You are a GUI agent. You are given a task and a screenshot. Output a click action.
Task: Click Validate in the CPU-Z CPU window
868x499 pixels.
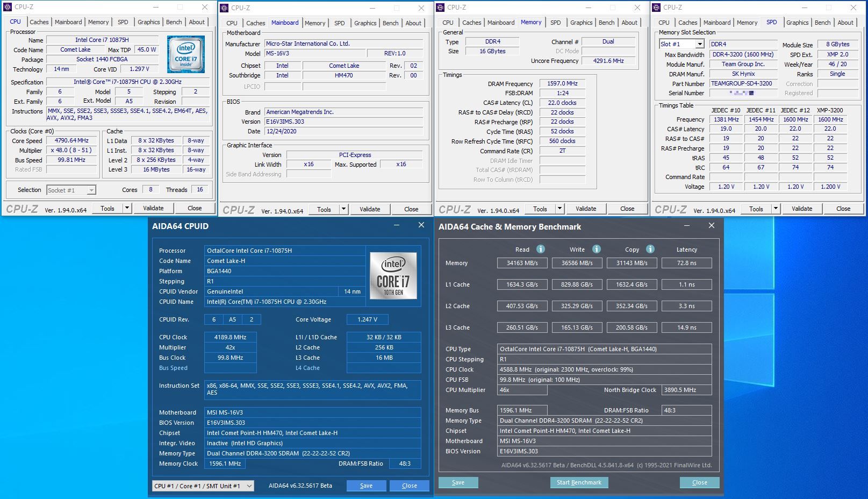[x=153, y=208]
